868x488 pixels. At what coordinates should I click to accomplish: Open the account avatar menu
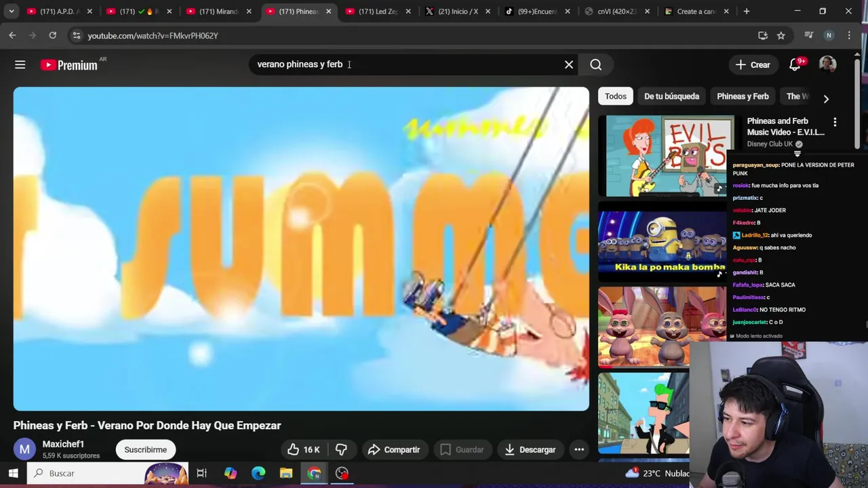pyautogui.click(x=827, y=64)
